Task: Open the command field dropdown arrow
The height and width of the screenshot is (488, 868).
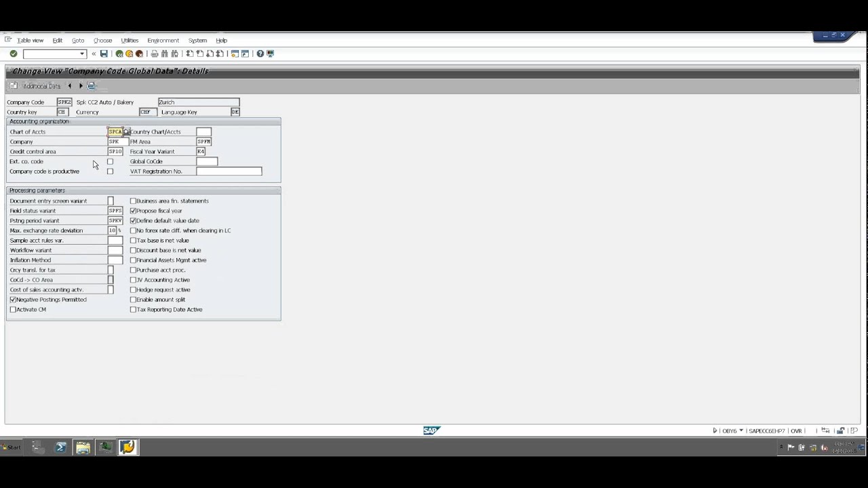Action: 82,54
